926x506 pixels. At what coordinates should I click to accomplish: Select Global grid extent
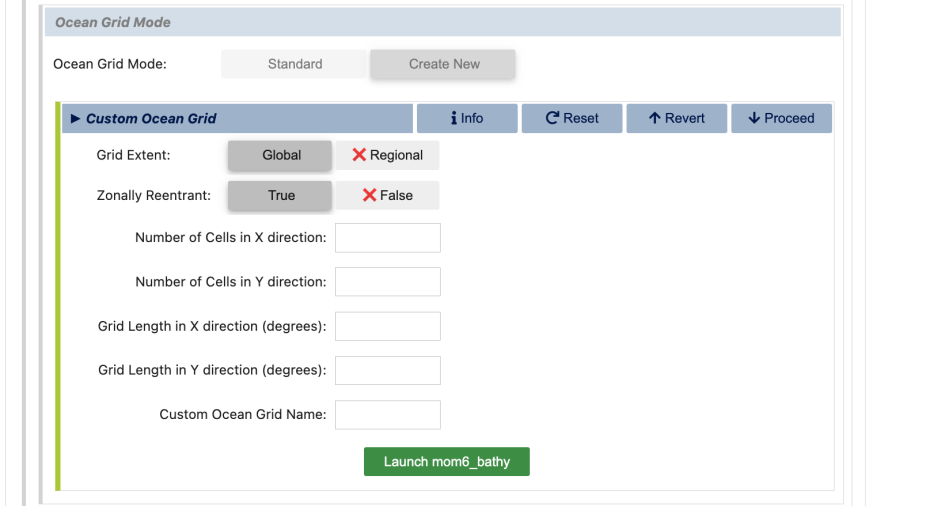(281, 155)
